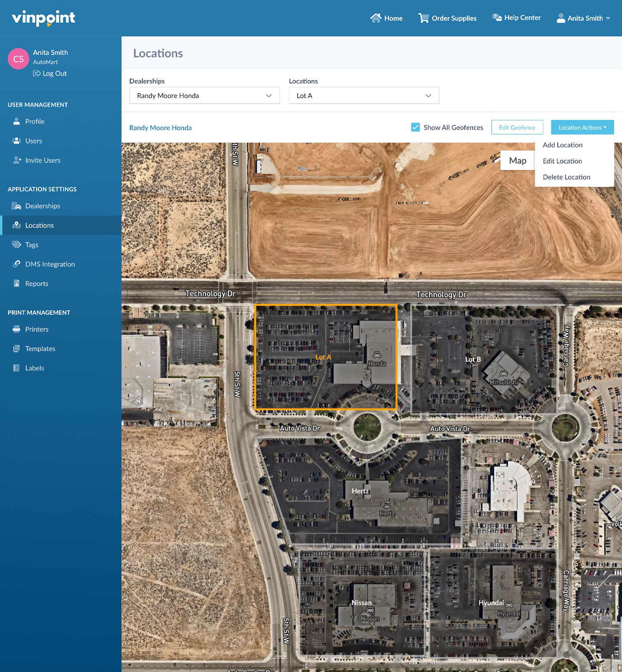The width and height of the screenshot is (622, 672).
Task: Click the Hertz car marker on map
Action: click(x=387, y=505)
